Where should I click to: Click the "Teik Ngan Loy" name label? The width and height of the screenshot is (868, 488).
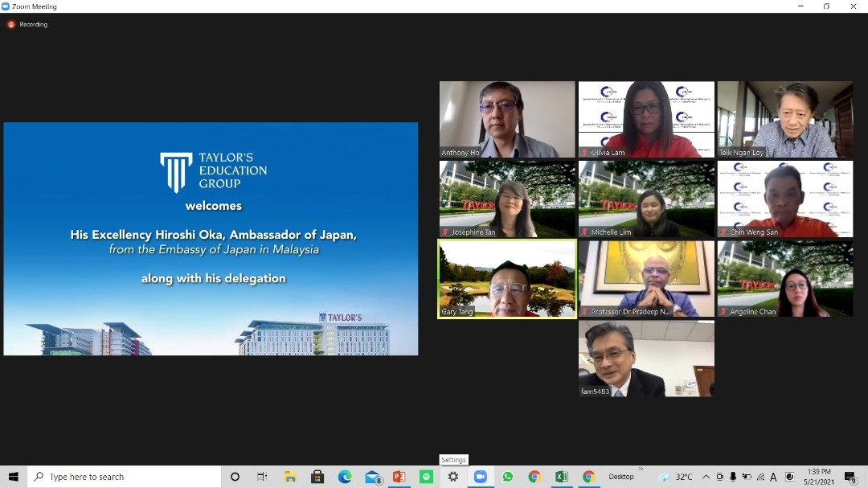(741, 152)
